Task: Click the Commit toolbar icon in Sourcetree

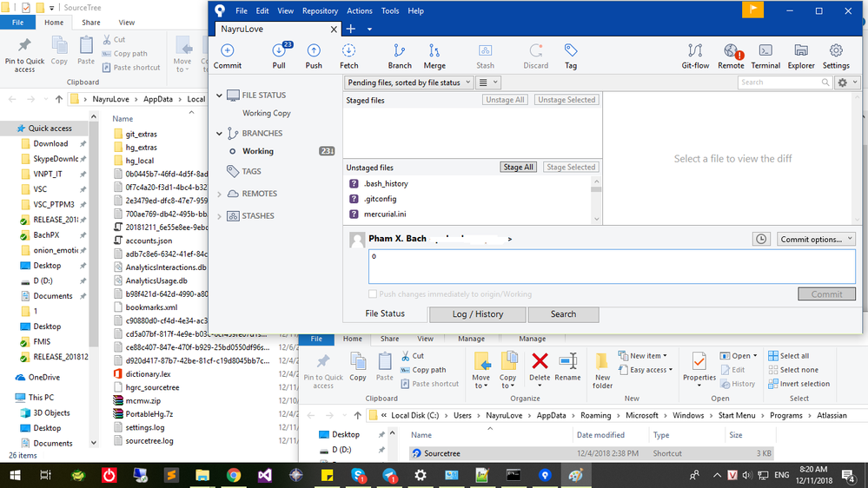Action: (227, 56)
